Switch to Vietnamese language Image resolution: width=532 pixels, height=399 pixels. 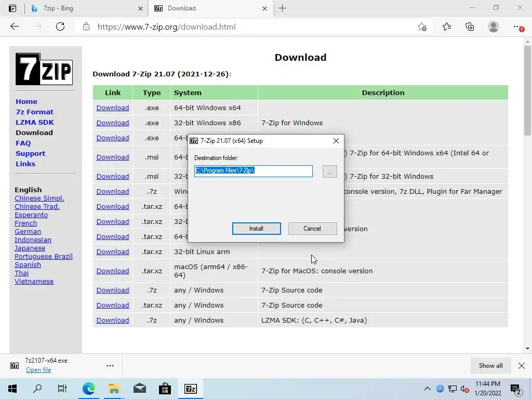(34, 281)
